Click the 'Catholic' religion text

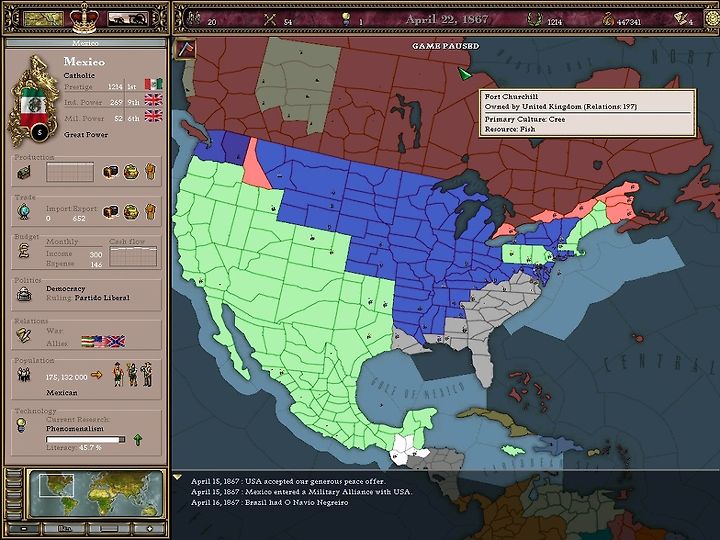coord(79,75)
